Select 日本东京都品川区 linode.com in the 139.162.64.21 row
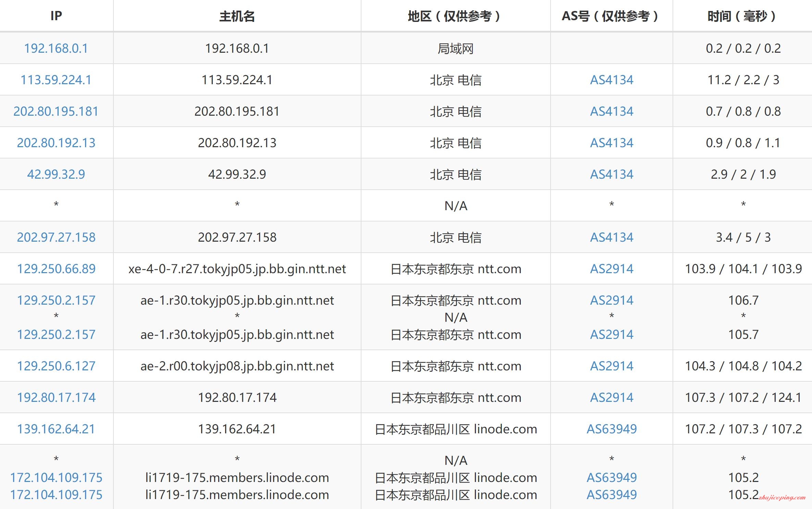The image size is (812, 509). [456, 429]
